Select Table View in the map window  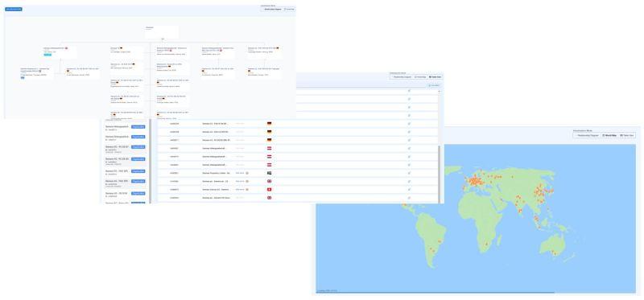[627, 135]
